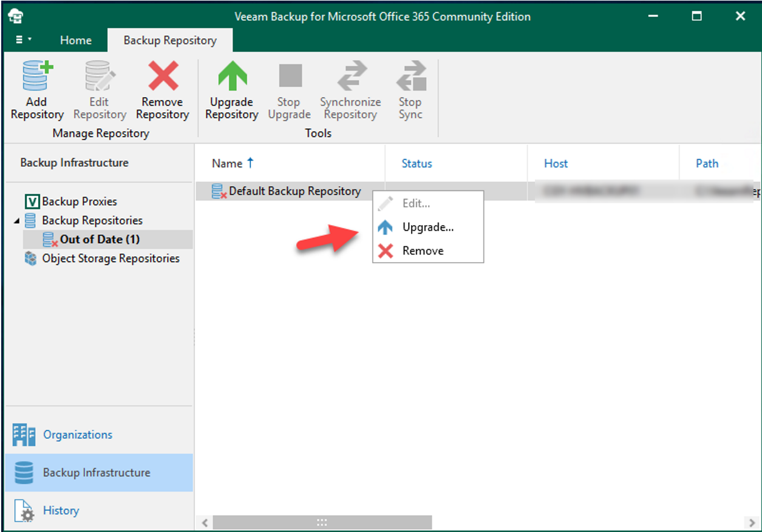Click the Stop Sync ribbon icon
762x532 pixels.
click(410, 76)
